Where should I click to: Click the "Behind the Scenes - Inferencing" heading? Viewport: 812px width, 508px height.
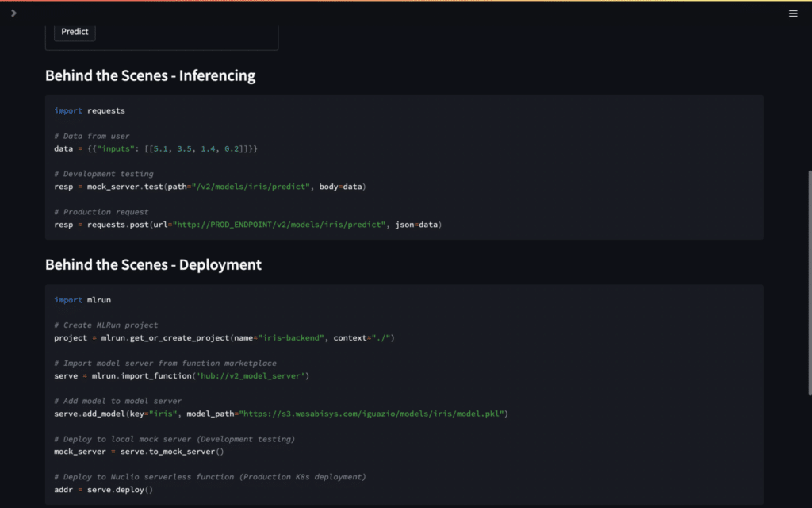[x=150, y=75]
